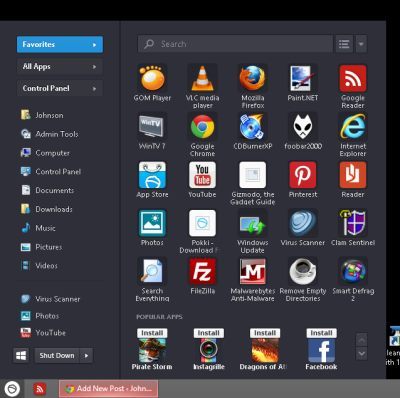The width and height of the screenshot is (400, 398).
Task: Install Facebook app
Action: click(x=321, y=333)
